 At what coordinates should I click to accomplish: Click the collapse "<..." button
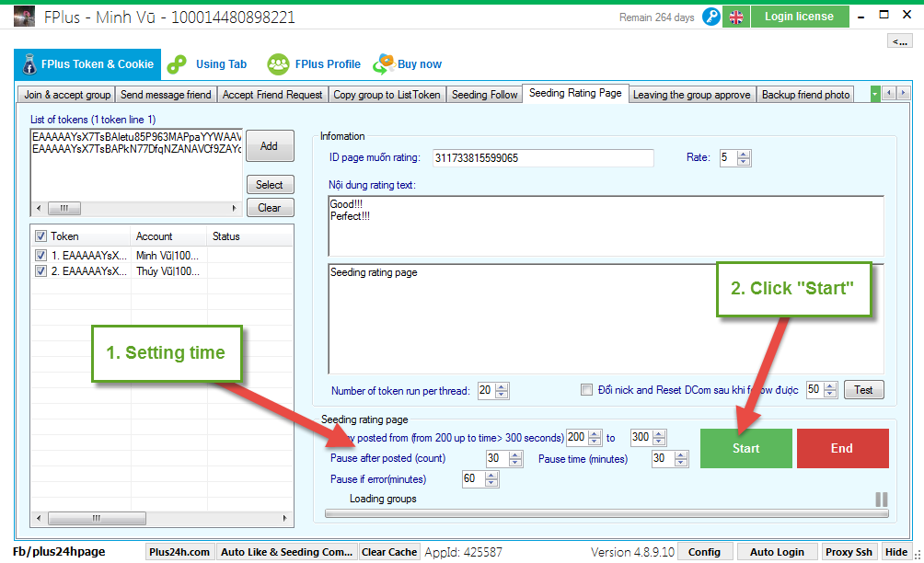pos(899,41)
